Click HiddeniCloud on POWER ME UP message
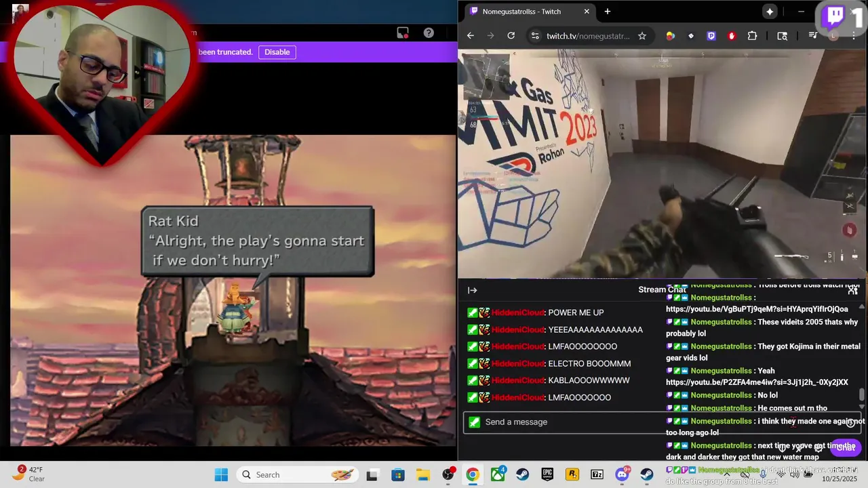 click(x=518, y=312)
